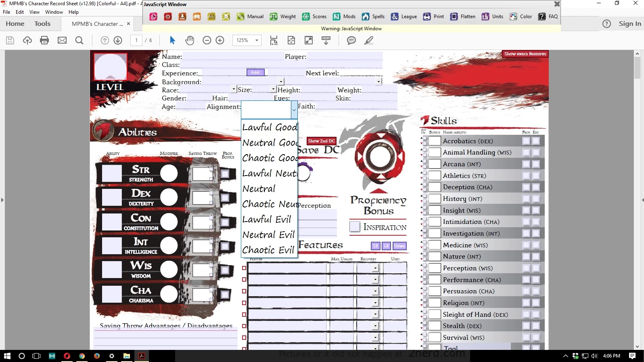The image size is (644, 362).
Task: Open the File menu
Action: (6, 12)
